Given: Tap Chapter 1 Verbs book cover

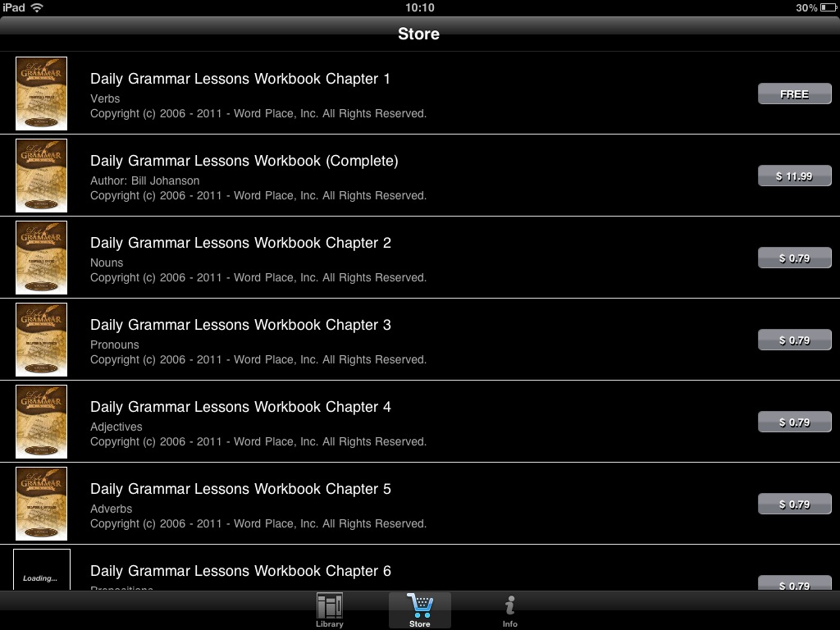Looking at the screenshot, I should point(41,94).
